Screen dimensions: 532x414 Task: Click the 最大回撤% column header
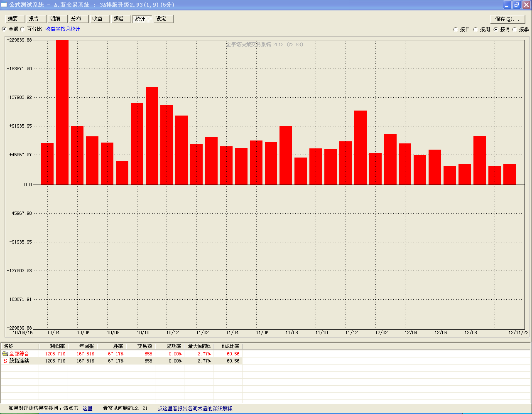pyautogui.click(x=199, y=346)
